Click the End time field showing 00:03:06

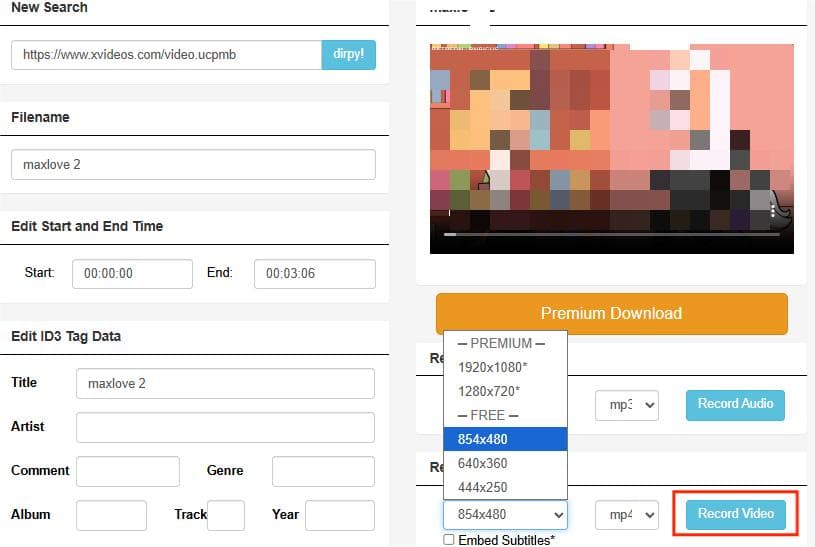click(314, 274)
